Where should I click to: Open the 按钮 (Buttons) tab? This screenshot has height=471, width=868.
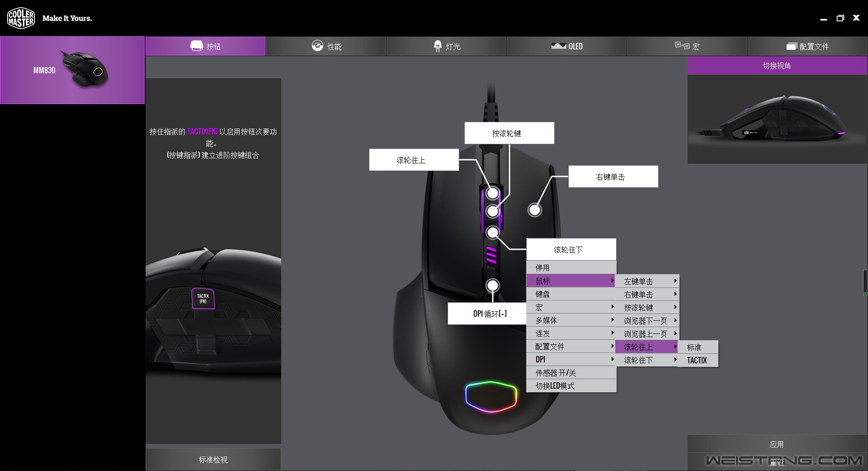click(x=205, y=46)
